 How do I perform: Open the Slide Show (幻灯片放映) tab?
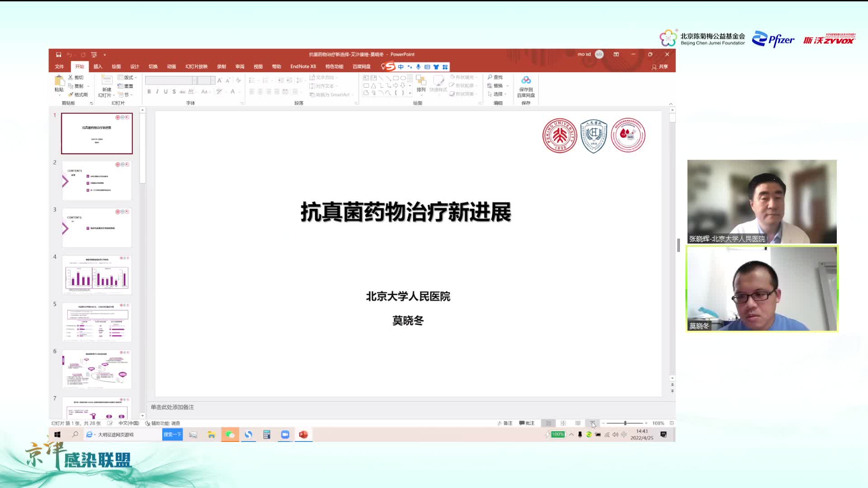coord(196,66)
